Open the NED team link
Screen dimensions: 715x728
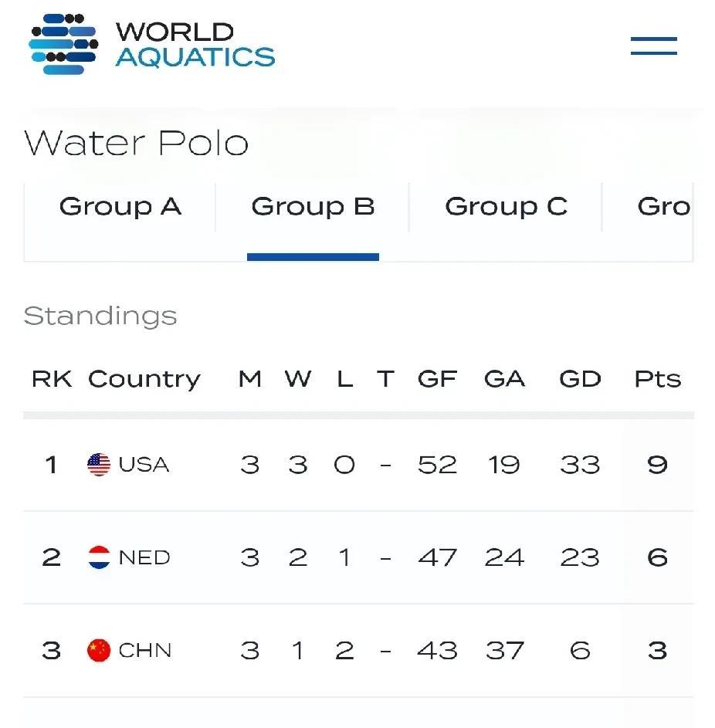(144, 557)
